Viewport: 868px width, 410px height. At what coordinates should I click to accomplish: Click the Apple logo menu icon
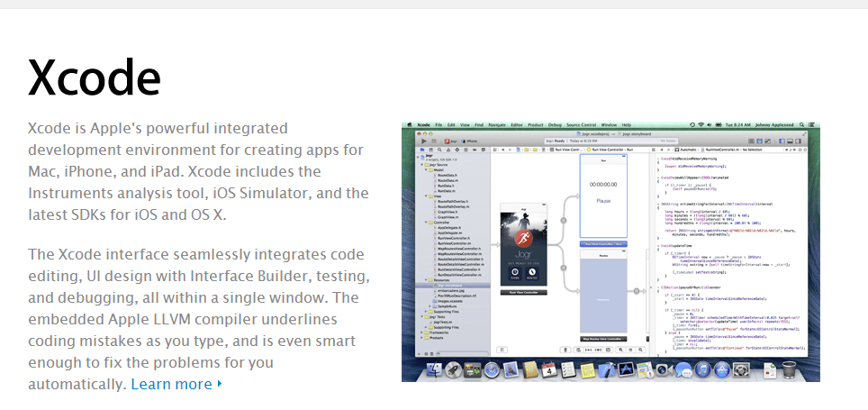pyautogui.click(x=409, y=123)
